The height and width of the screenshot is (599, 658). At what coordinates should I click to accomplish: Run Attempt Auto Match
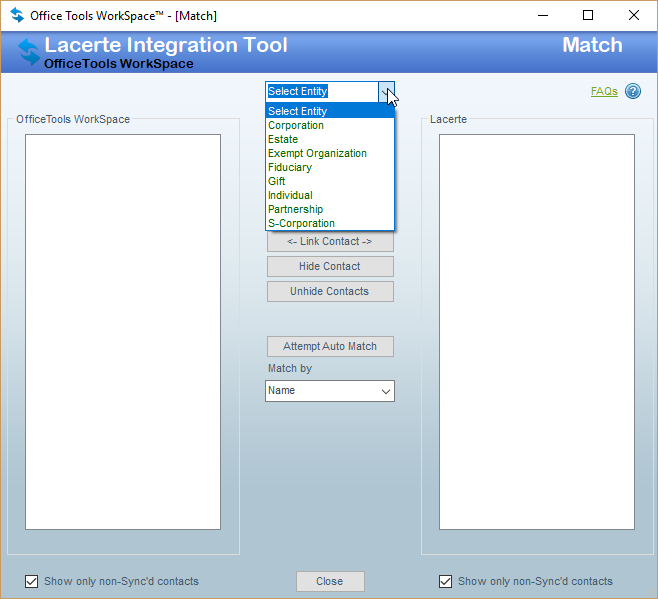click(330, 346)
